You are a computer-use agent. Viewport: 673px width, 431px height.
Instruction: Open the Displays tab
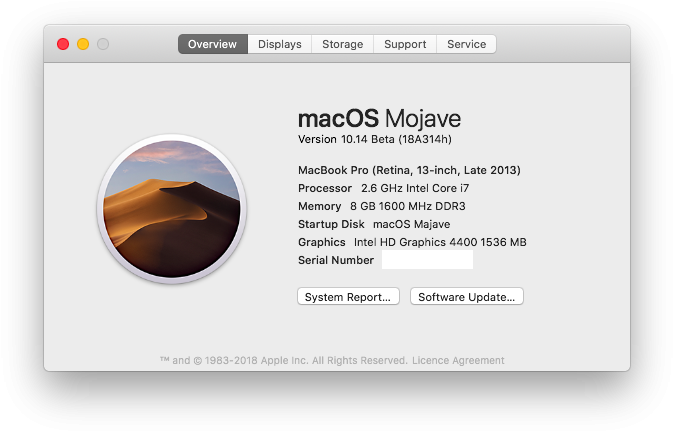(x=279, y=44)
